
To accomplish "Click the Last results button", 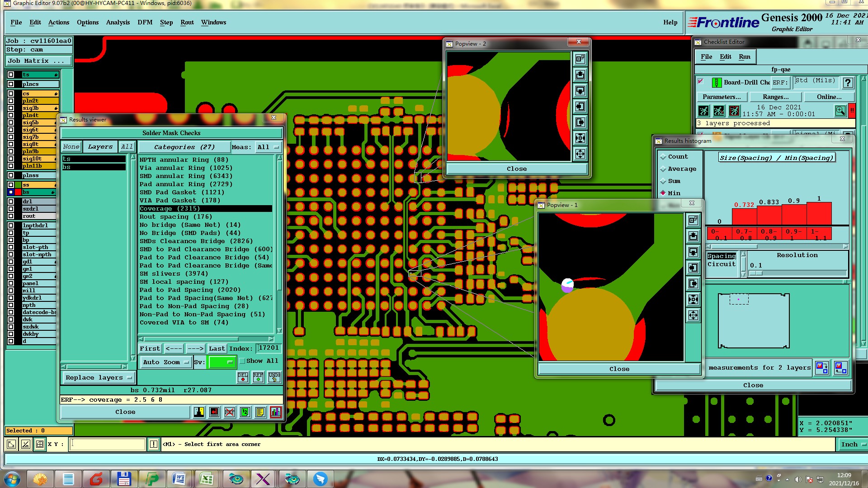I will pos(217,348).
